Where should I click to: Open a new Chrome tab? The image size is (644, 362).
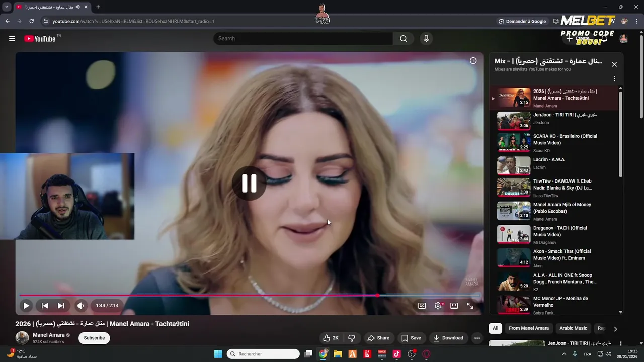coord(98,7)
